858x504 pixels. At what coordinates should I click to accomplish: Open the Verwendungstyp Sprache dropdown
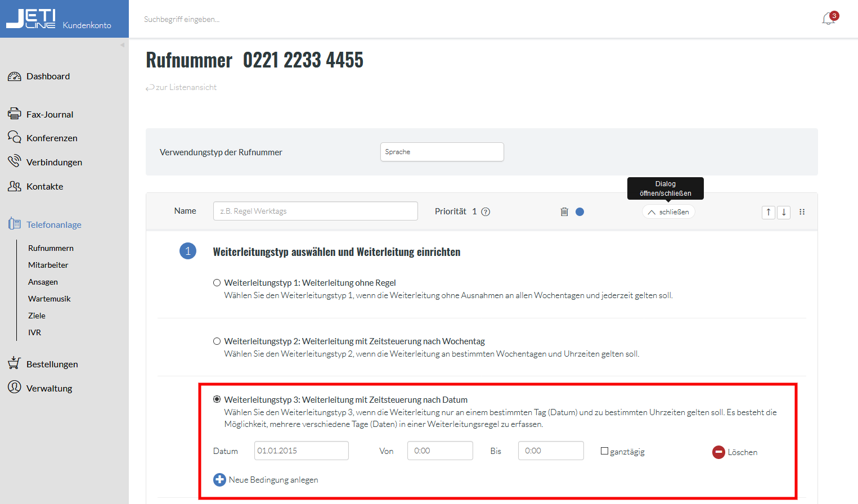pyautogui.click(x=442, y=152)
